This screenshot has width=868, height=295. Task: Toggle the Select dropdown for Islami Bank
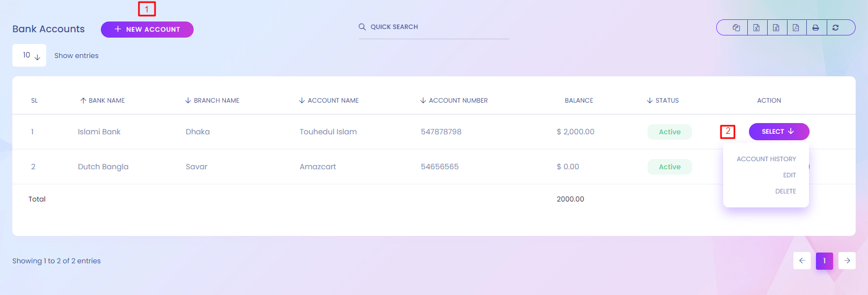point(778,132)
